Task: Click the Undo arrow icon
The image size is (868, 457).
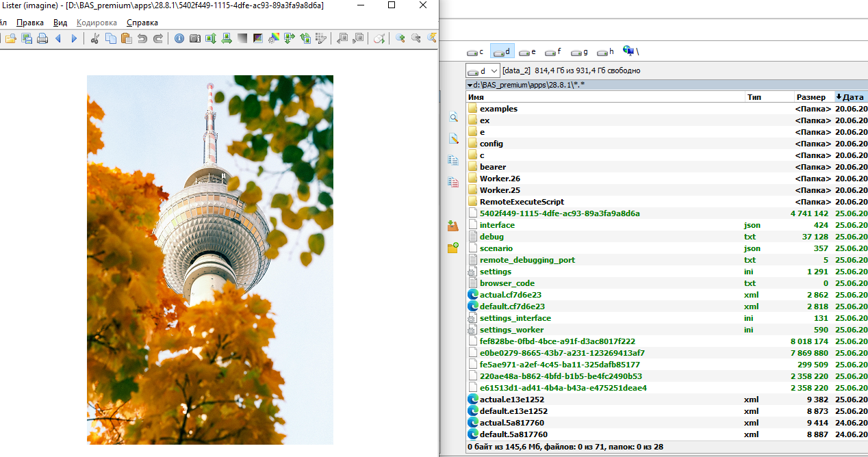Action: click(x=142, y=38)
